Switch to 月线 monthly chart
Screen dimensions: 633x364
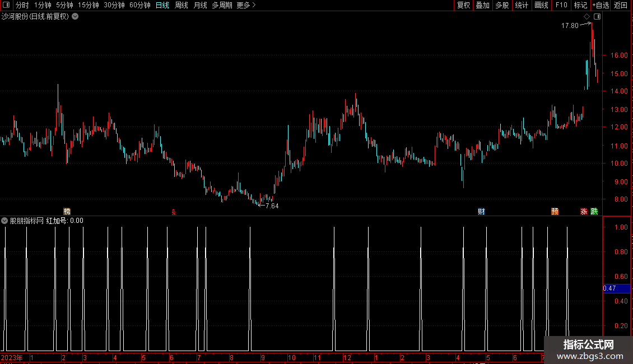tap(200, 5)
